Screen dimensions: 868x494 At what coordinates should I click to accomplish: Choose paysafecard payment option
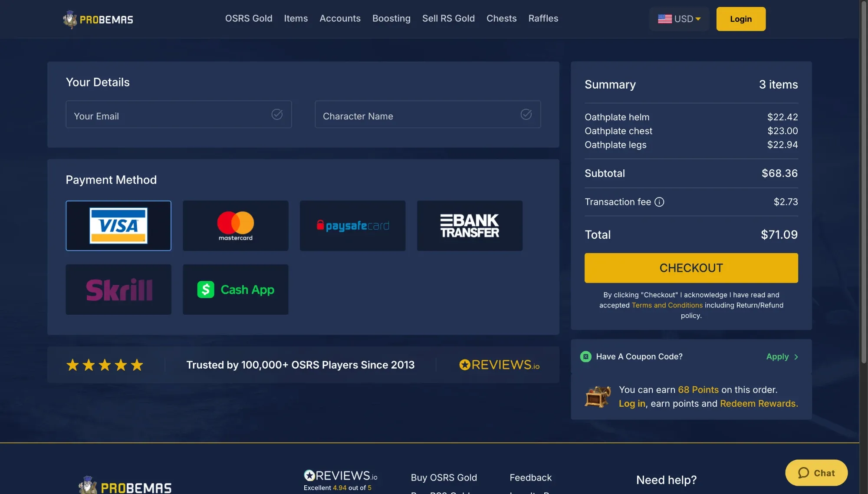coord(353,226)
